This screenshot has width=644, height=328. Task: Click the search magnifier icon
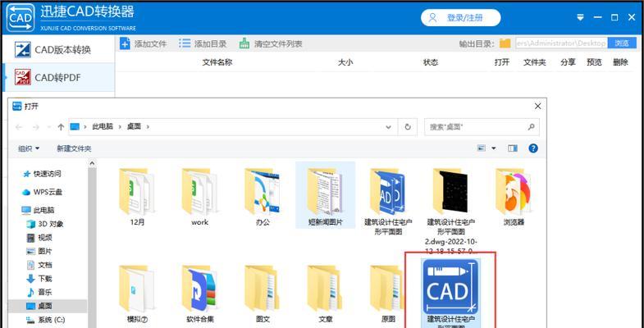tap(532, 127)
